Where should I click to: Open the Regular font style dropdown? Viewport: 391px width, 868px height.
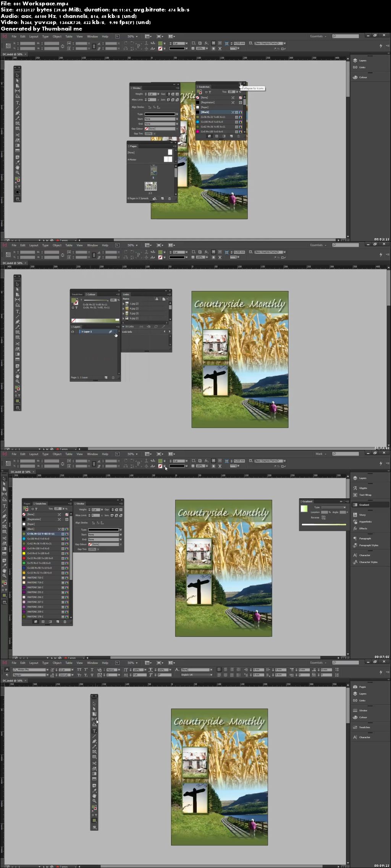coord(47,675)
